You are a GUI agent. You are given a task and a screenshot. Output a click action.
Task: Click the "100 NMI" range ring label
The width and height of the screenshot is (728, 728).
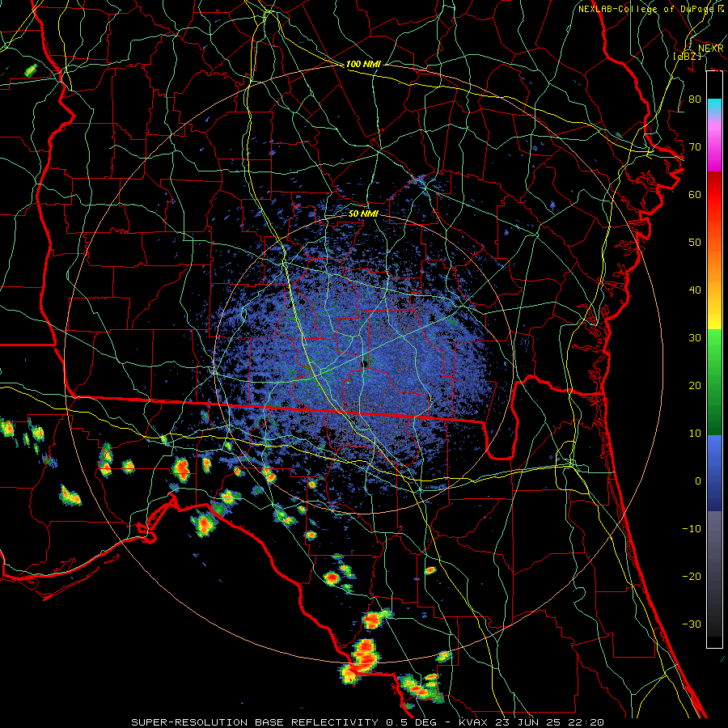363,64
